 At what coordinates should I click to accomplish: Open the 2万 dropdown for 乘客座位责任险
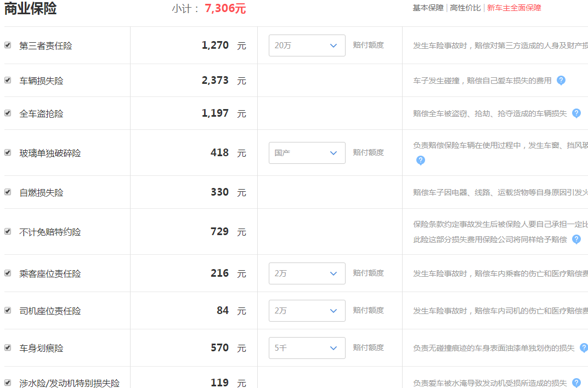(x=307, y=273)
